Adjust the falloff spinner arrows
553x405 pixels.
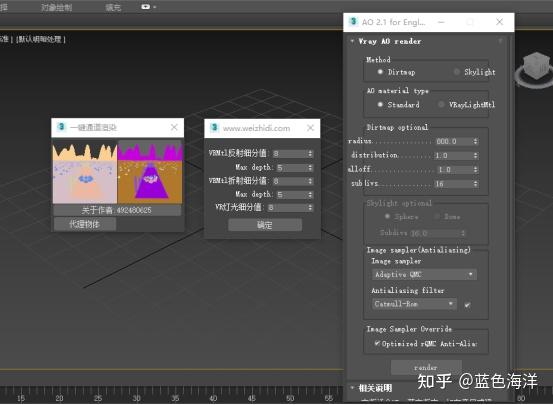pos(475,170)
